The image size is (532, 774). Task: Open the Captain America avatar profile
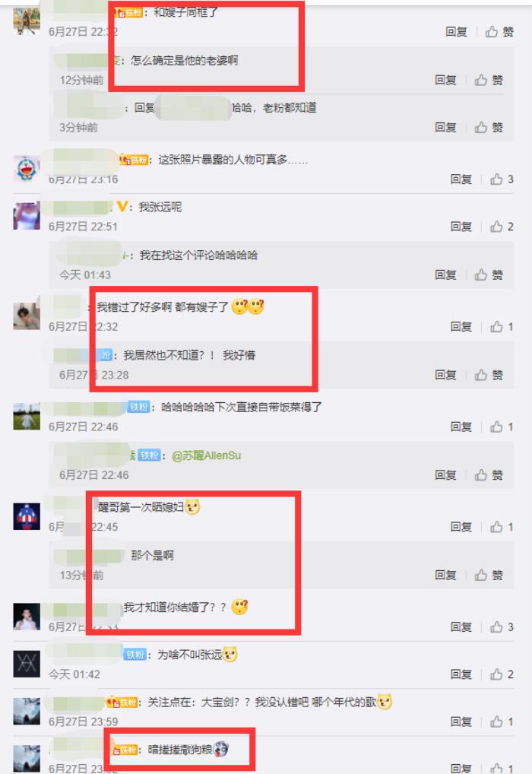pyautogui.click(x=27, y=516)
